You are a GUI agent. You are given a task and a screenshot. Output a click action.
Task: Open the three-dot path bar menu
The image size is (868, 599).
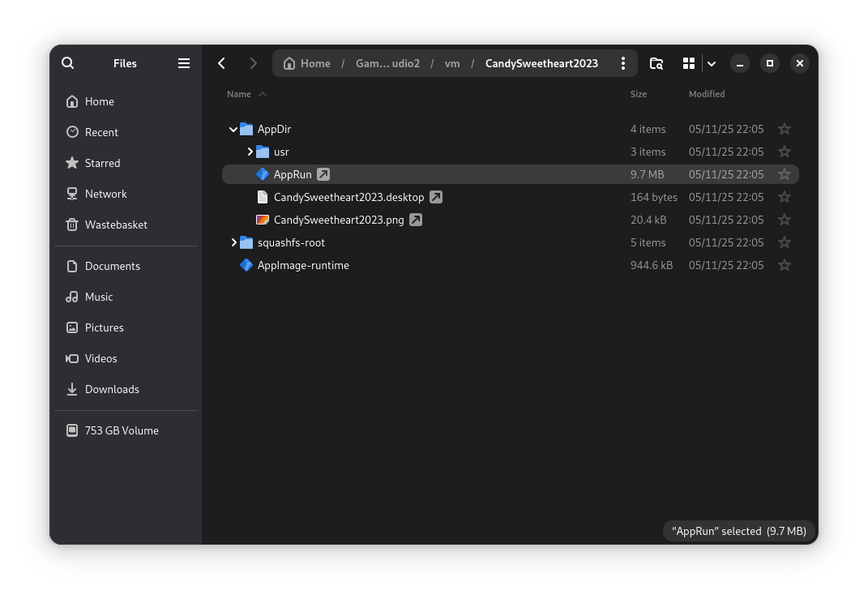[622, 62]
